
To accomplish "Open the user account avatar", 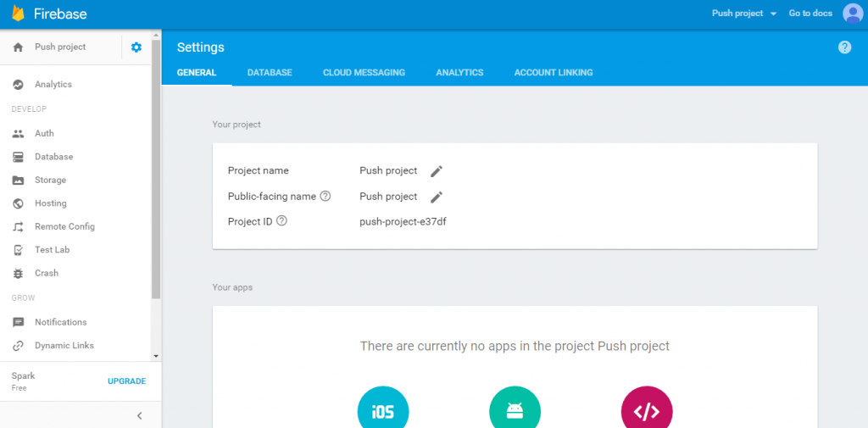I will [x=852, y=14].
